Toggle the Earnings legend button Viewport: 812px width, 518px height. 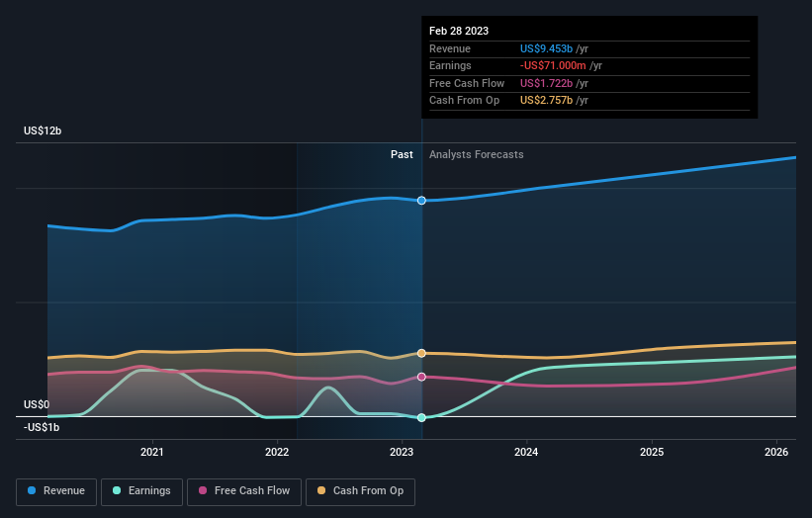coord(141,491)
